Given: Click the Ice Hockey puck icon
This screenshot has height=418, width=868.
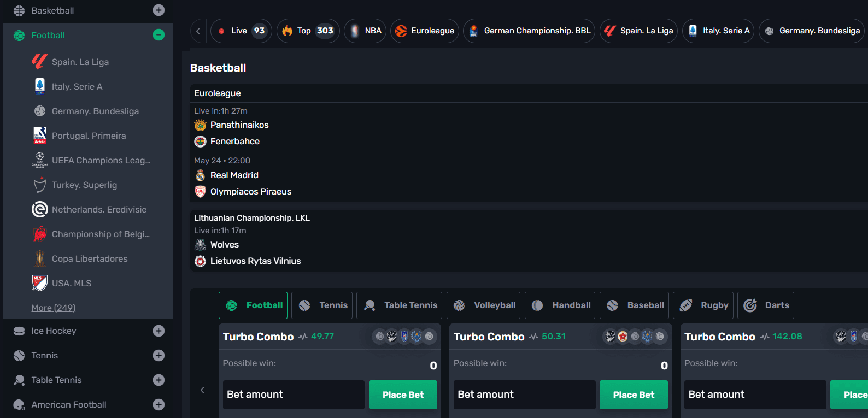Looking at the screenshot, I should tap(19, 331).
